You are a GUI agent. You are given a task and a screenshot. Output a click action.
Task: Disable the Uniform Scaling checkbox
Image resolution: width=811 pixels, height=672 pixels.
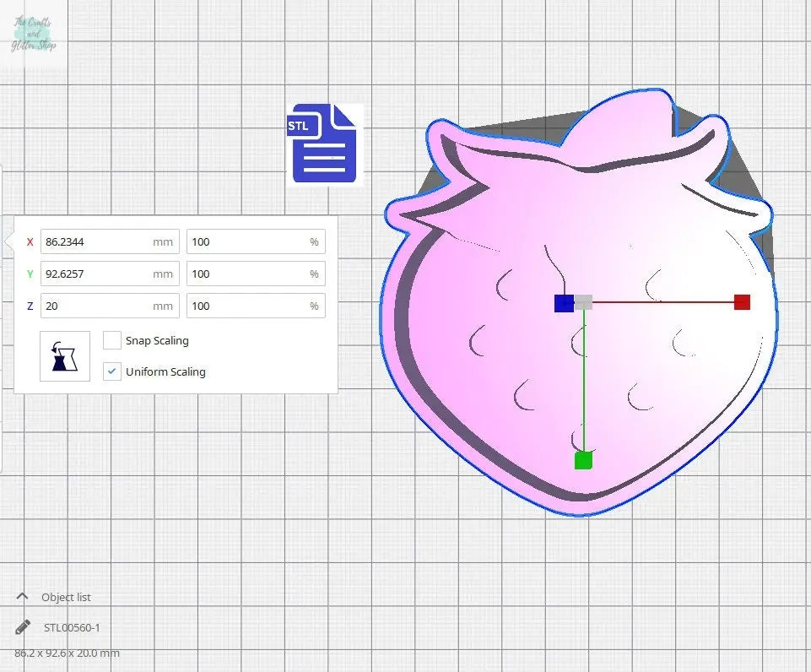pyautogui.click(x=112, y=371)
